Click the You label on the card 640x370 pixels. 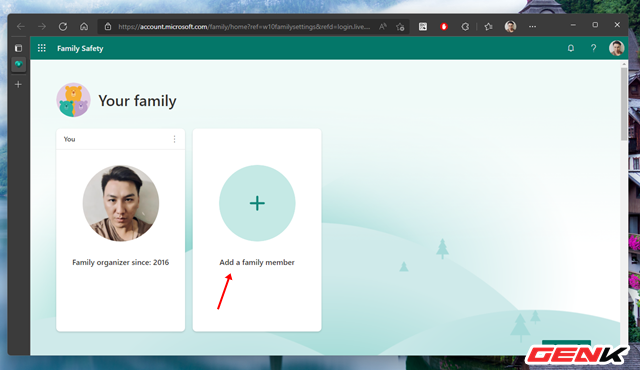tap(69, 139)
